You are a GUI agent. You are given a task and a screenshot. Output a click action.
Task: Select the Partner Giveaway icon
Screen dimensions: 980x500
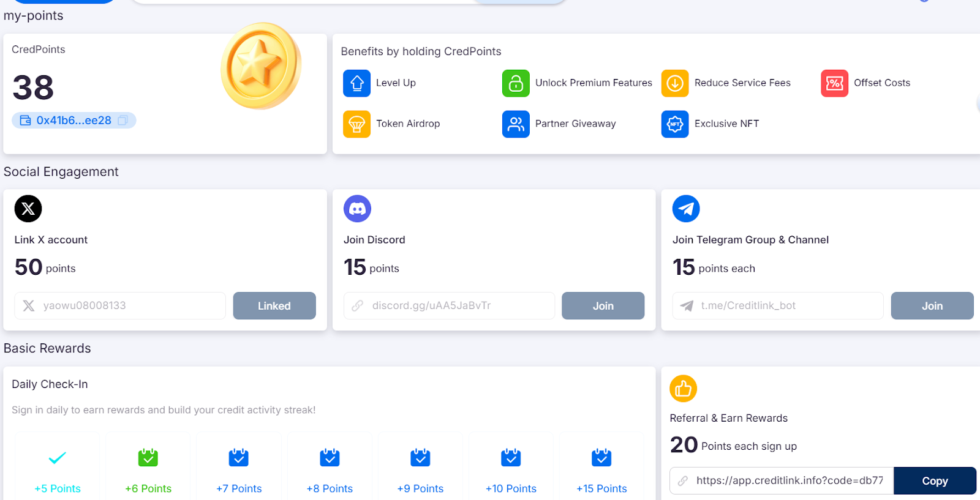(x=516, y=124)
